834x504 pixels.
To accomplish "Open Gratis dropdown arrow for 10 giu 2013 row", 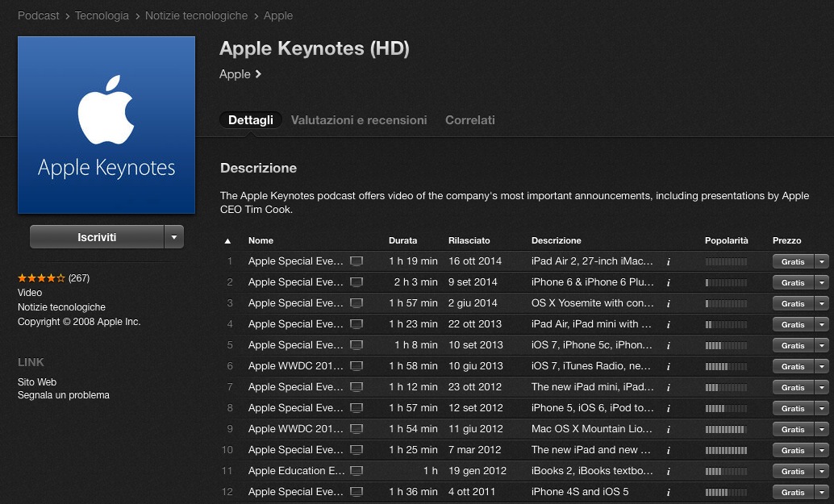I will pyautogui.click(x=822, y=366).
